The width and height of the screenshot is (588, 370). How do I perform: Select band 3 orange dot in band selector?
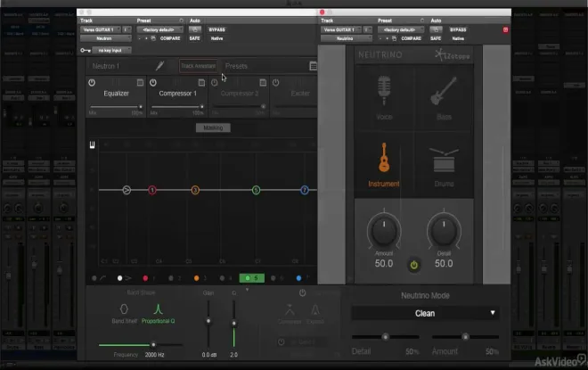197,278
